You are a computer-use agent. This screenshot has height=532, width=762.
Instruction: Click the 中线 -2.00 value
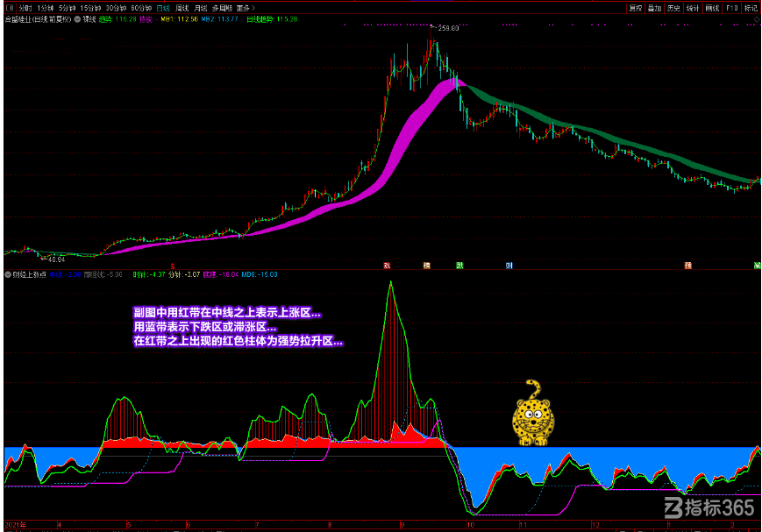65,274
